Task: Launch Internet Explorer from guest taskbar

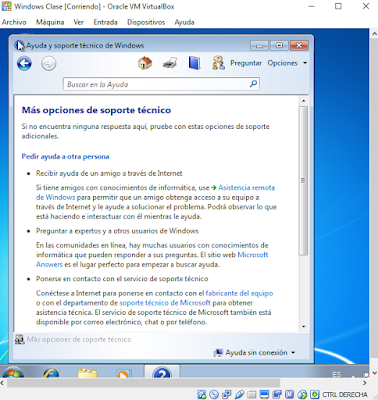Action: coord(51,373)
